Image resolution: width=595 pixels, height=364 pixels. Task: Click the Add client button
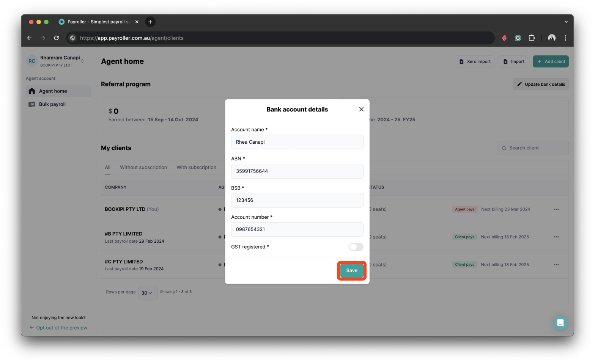[551, 61]
